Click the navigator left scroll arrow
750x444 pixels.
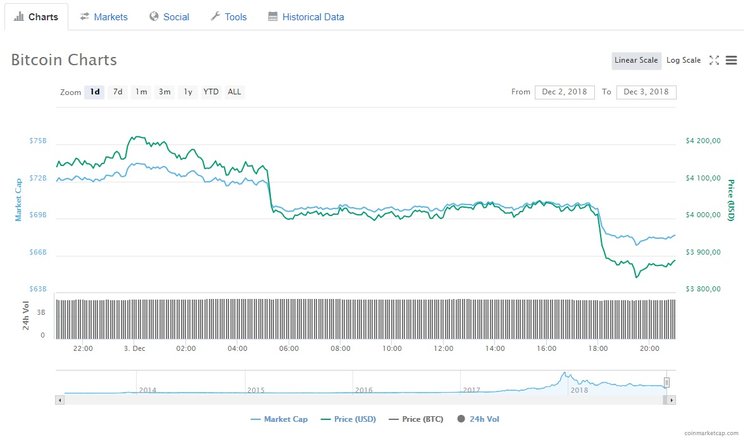coord(60,400)
